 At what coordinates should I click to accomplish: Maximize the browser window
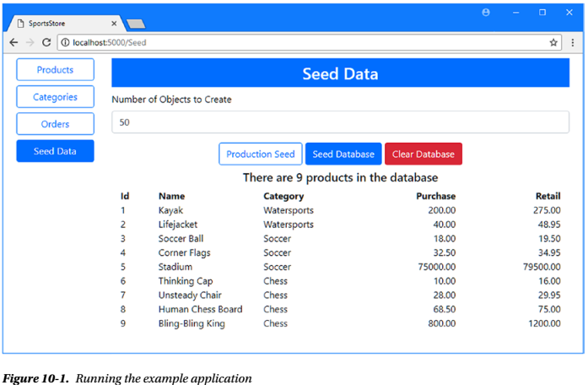(x=542, y=14)
